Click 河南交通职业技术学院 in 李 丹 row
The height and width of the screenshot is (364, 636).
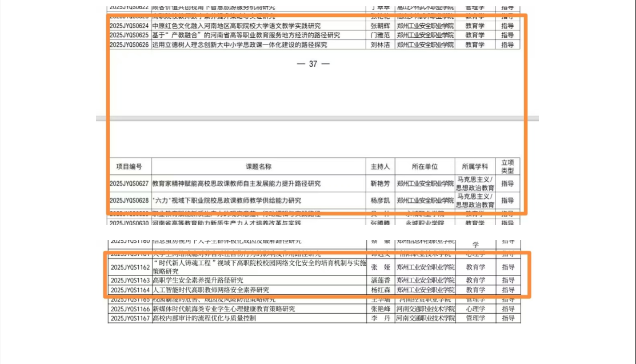tap(426, 318)
